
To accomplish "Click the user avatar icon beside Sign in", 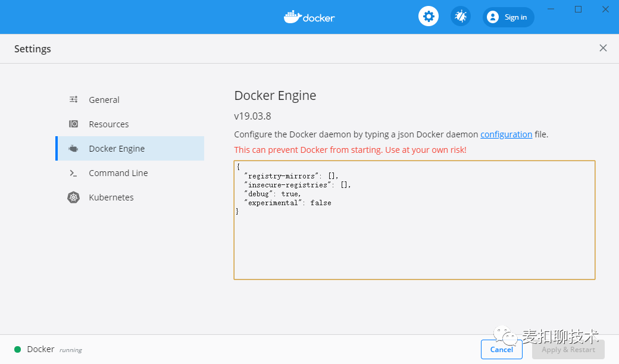I will click(493, 17).
